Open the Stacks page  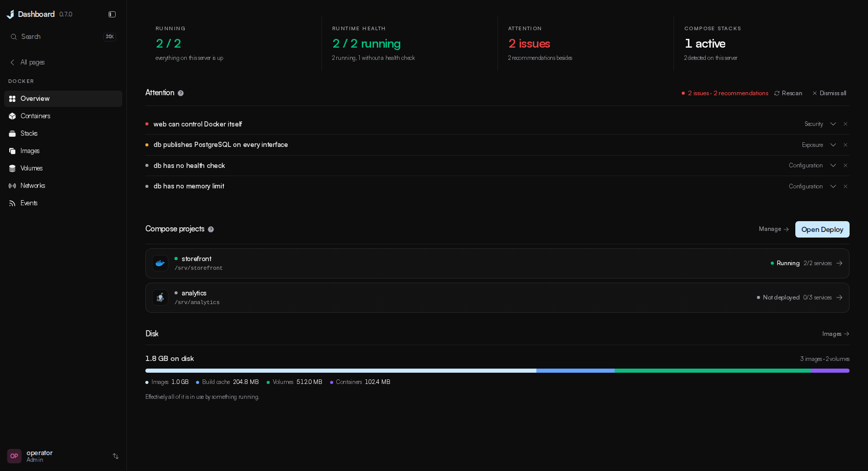63,134
